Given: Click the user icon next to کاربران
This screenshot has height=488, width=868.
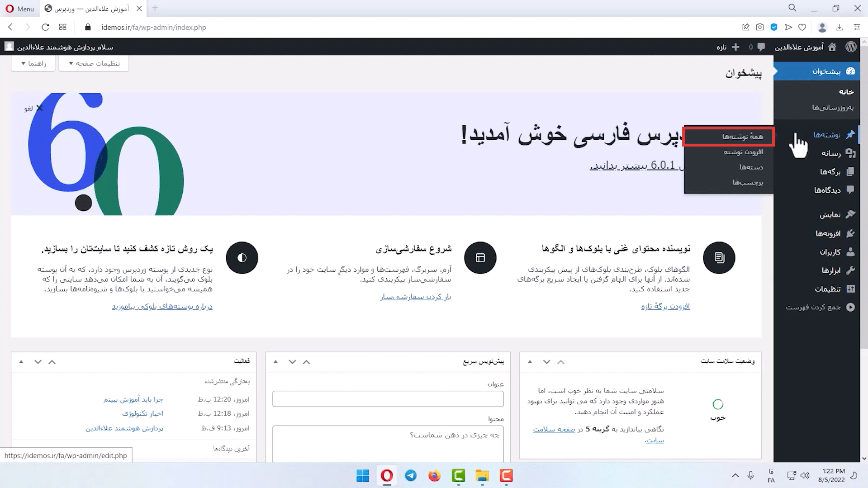Looking at the screenshot, I should click(x=850, y=251).
